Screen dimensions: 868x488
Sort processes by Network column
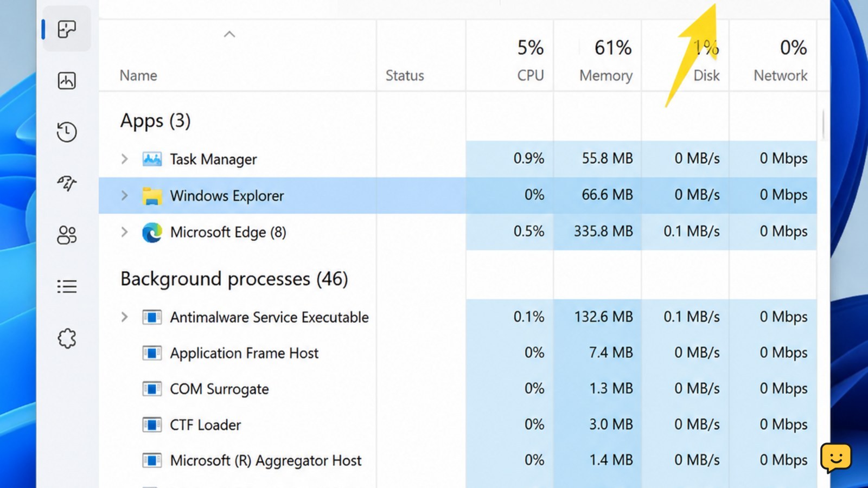pos(780,75)
